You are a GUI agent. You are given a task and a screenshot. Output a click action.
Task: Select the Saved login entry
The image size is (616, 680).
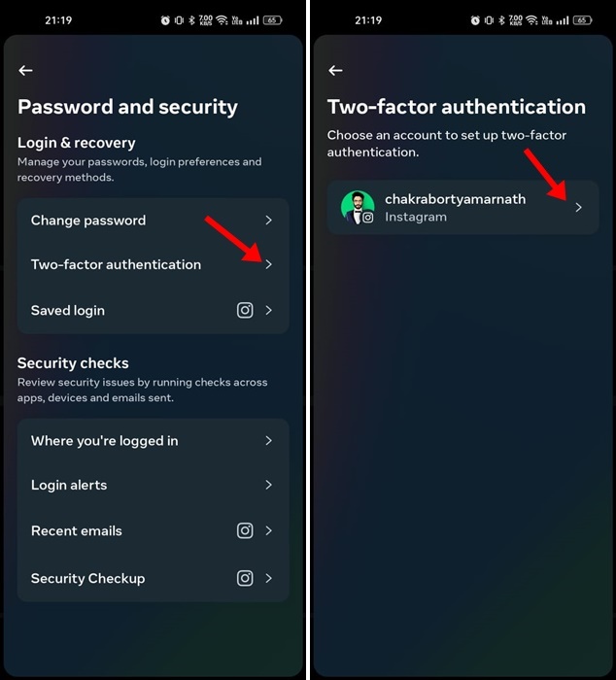[154, 311]
